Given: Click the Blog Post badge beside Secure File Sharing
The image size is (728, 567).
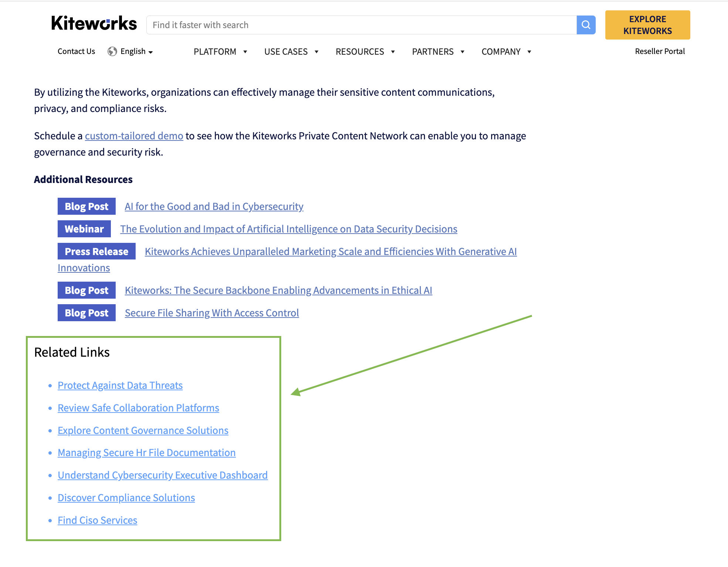Looking at the screenshot, I should (x=86, y=313).
